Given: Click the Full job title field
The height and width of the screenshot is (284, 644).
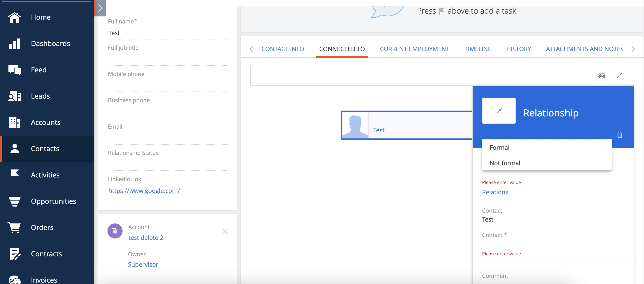Looking at the screenshot, I should pos(168,59).
